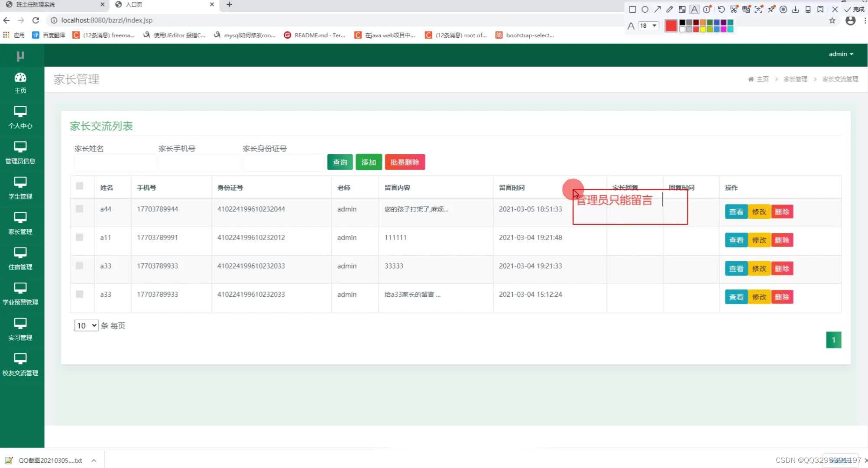Tick the checkbox for a33 row dated 15:12:24
This screenshot has width=868, height=468.
click(80, 294)
